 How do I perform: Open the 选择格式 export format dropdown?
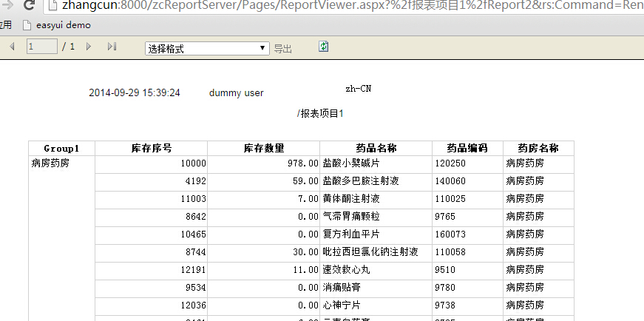(208, 49)
